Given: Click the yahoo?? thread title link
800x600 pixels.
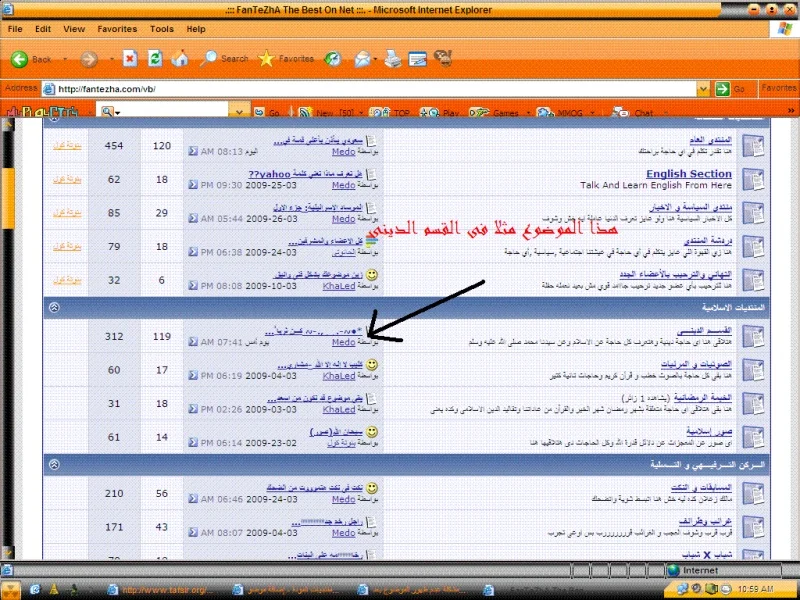Looking at the screenshot, I should 313,174.
